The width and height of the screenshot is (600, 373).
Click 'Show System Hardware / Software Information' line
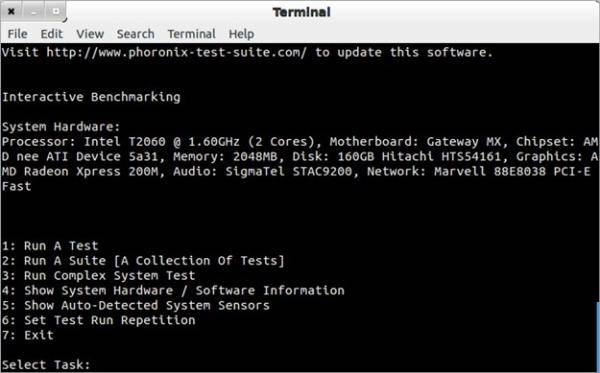(x=173, y=290)
